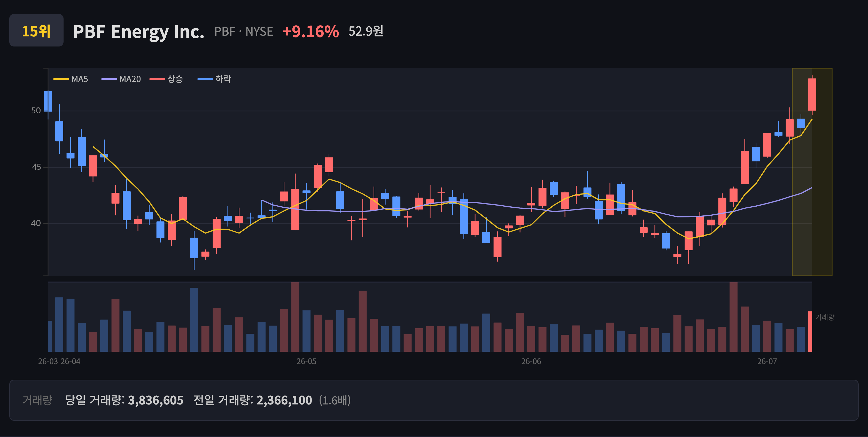Viewport: 868px width, 437px height.
Task: Click the 15위 rank badge
Action: (x=36, y=30)
